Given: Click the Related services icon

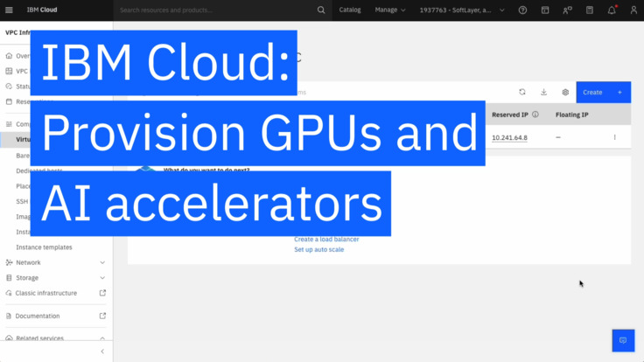Looking at the screenshot, I should pyautogui.click(x=9, y=338).
